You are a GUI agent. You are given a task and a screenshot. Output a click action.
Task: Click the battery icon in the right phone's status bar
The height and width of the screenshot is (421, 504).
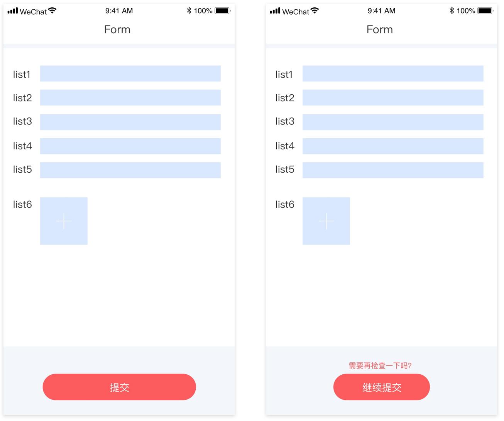tap(485, 11)
